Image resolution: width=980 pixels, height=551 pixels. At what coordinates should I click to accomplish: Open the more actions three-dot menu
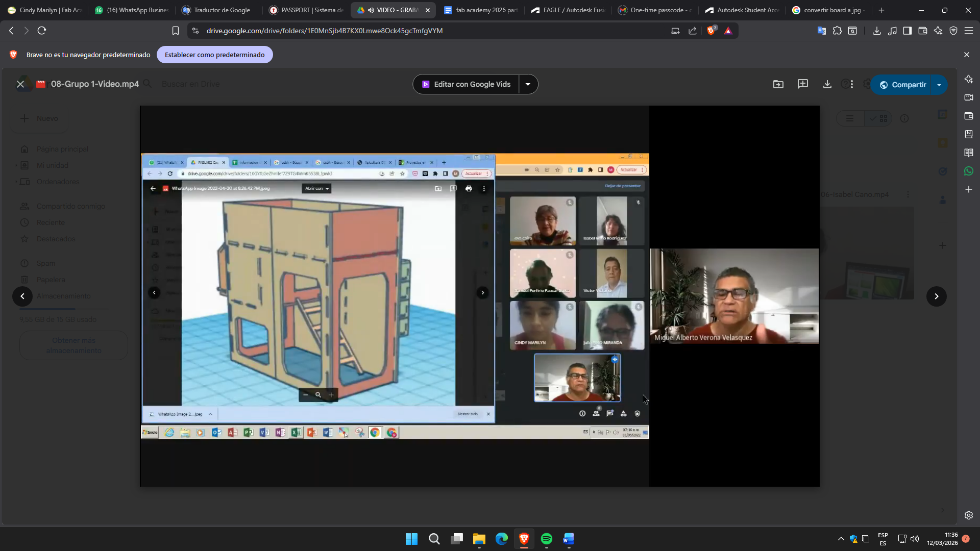[x=852, y=84]
